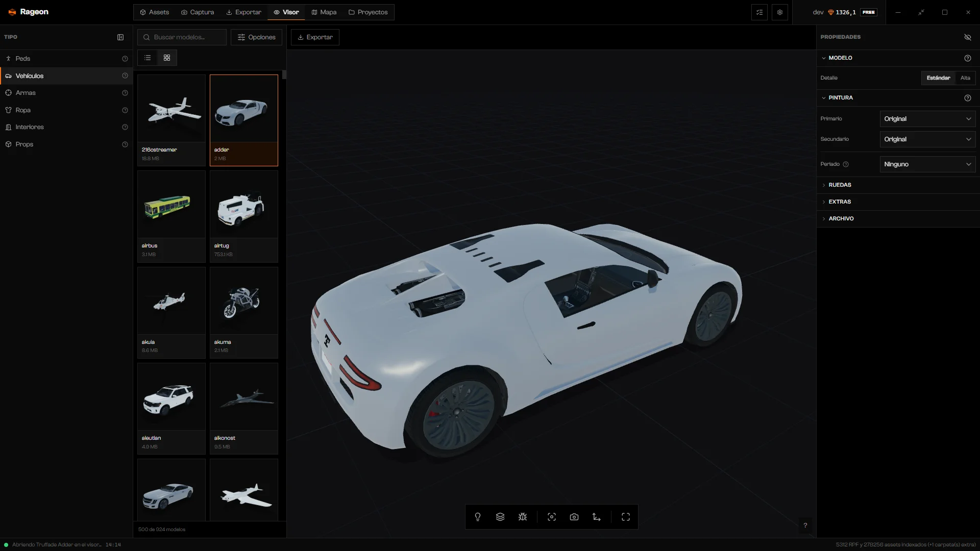This screenshot has width=980, height=551.
Task: Open the Exportar tab in top bar
Action: pos(244,12)
